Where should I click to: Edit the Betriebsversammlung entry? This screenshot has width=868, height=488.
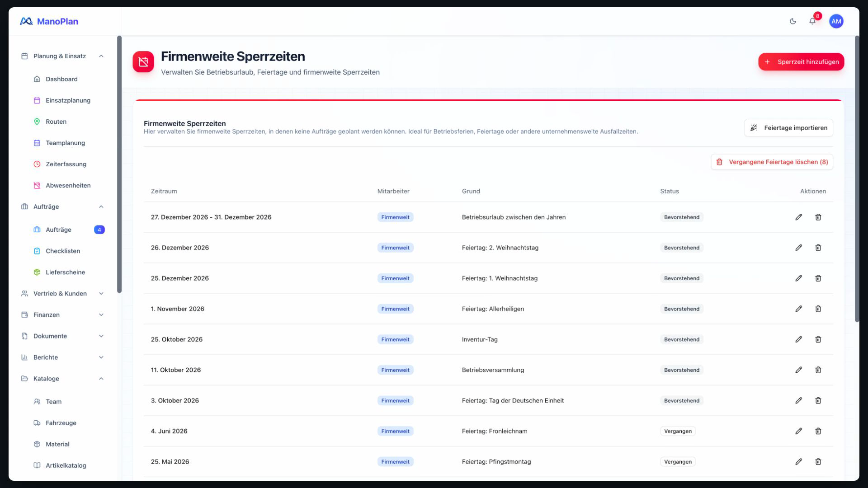(x=798, y=370)
